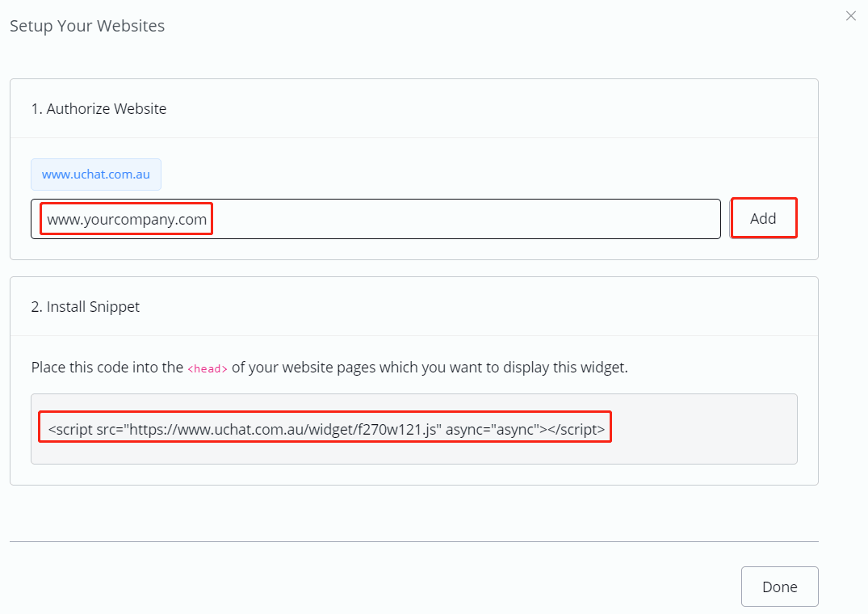Focus the www.yourcompany.com website input field
The image size is (868, 614).
[375, 219]
